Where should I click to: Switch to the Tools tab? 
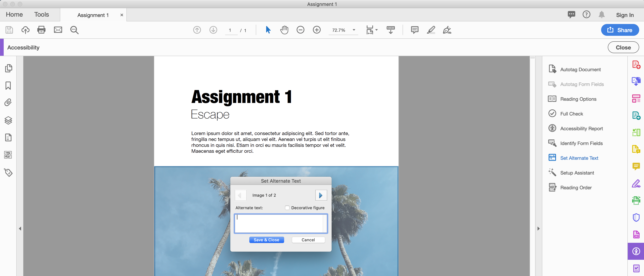coord(42,14)
